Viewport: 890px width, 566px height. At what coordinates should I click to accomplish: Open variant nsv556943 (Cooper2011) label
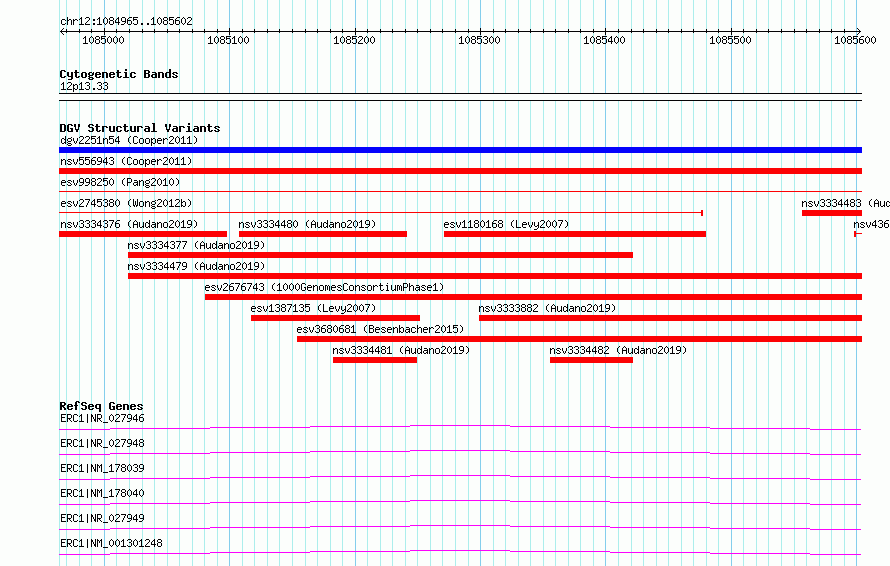click(126, 161)
